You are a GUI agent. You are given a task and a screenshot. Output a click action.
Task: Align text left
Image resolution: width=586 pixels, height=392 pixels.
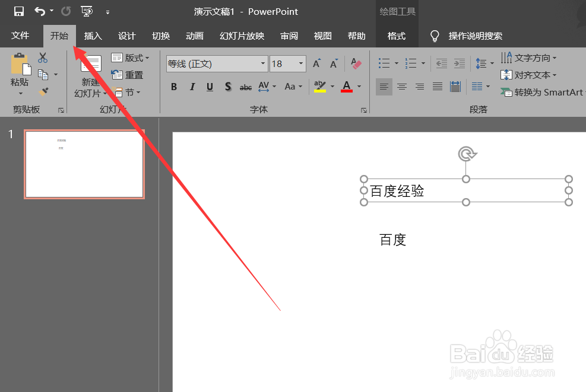pyautogui.click(x=384, y=87)
